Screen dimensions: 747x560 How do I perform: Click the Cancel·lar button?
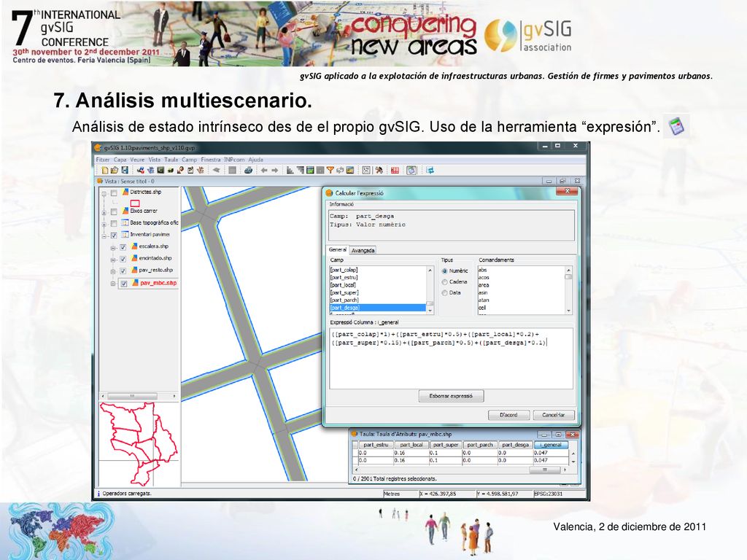coord(554,415)
